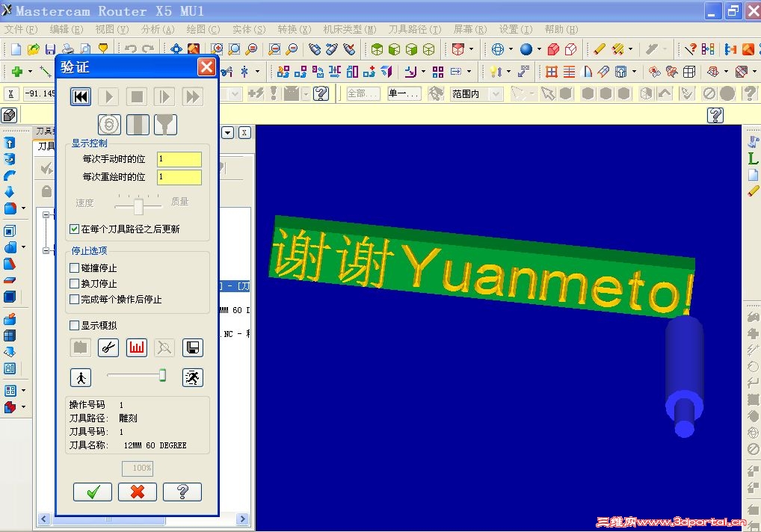The image size is (761, 532).
Task: Open the 编辑(E) menu
Action: [x=67, y=30]
